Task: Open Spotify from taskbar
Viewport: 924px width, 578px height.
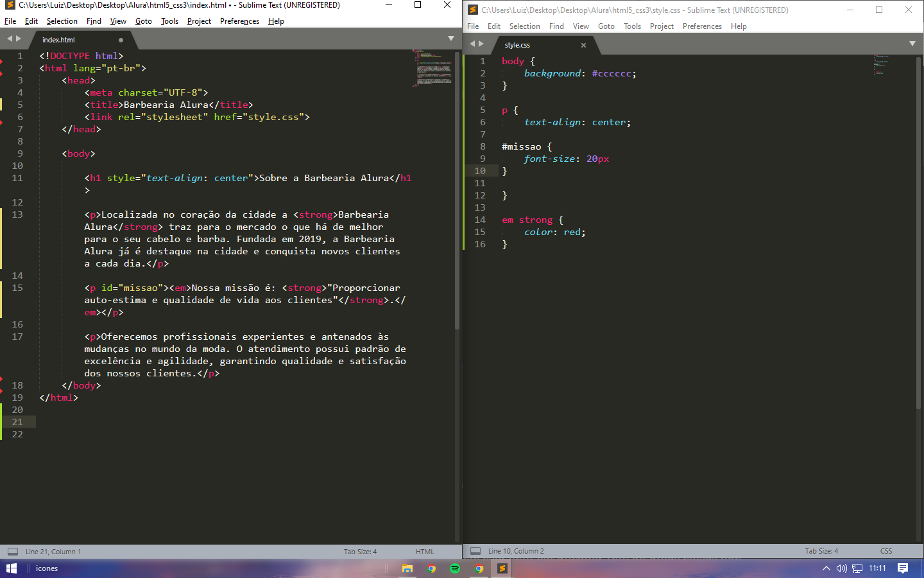Action: [x=455, y=568]
